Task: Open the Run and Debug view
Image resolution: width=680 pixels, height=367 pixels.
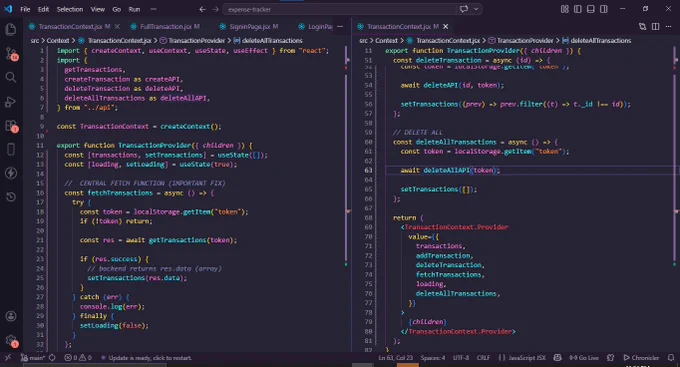Action: 11,102
